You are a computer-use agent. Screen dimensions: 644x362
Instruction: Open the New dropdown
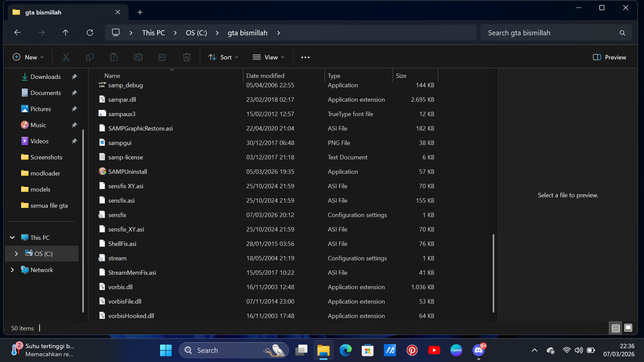point(28,57)
